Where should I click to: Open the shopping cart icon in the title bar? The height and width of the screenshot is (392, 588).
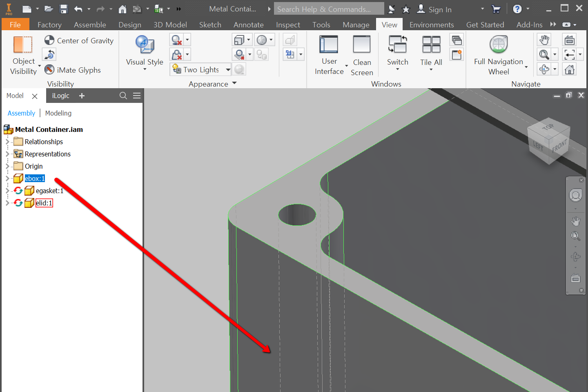click(496, 9)
